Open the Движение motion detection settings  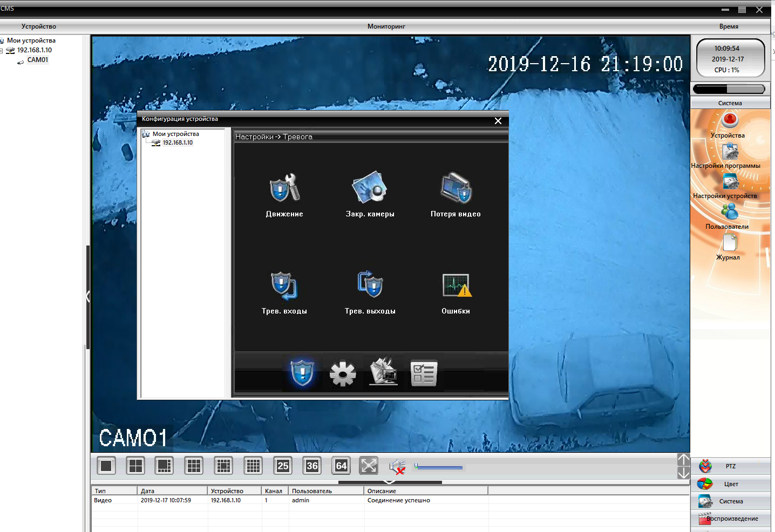[284, 188]
